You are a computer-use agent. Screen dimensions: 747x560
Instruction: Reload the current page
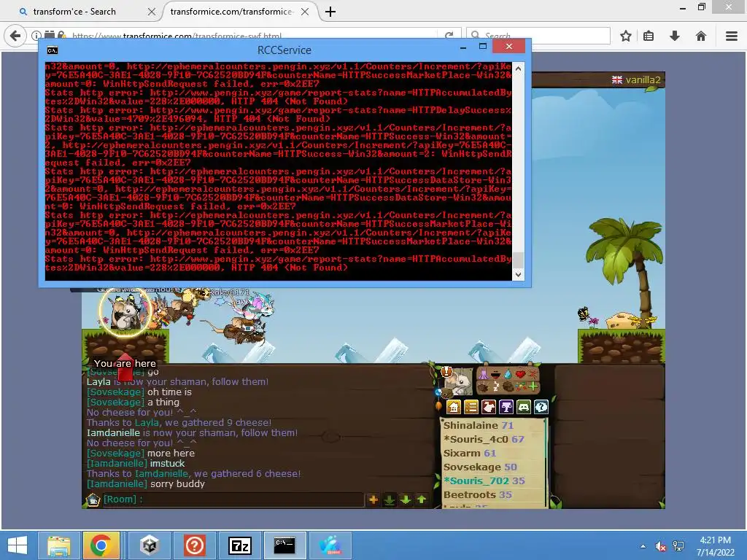tap(449, 36)
